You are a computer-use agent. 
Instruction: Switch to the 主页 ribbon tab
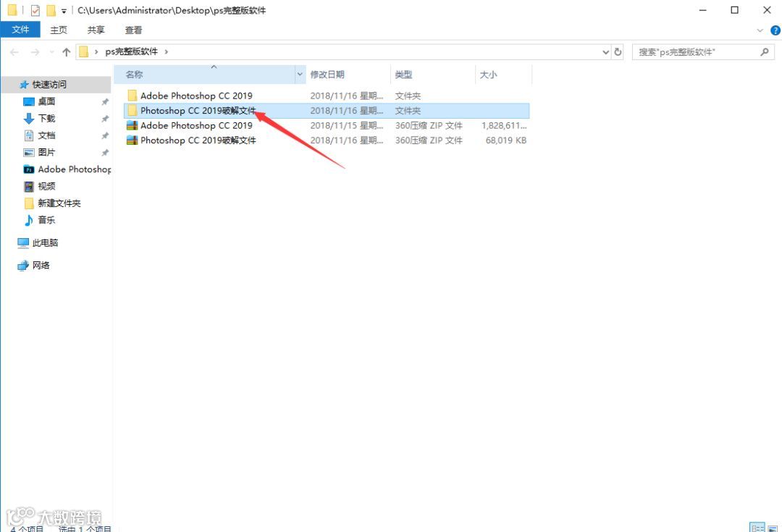coord(59,30)
